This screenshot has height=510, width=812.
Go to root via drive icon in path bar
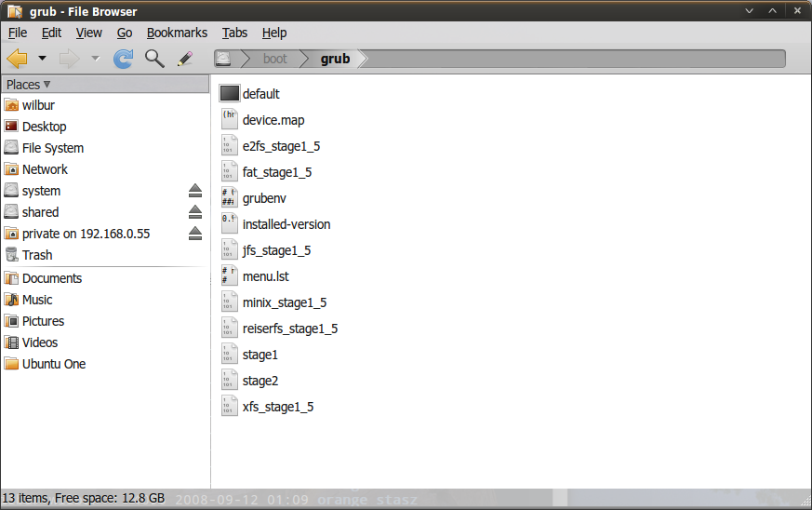point(224,59)
